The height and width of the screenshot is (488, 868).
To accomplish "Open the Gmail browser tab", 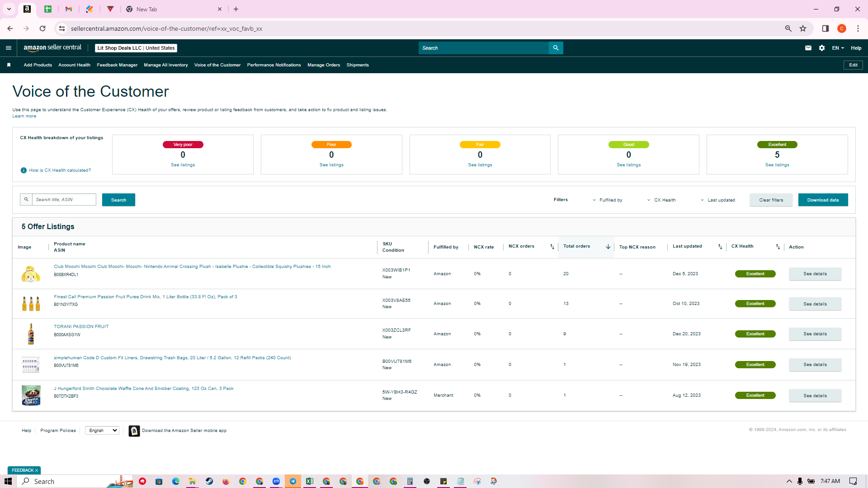I will (69, 9).
